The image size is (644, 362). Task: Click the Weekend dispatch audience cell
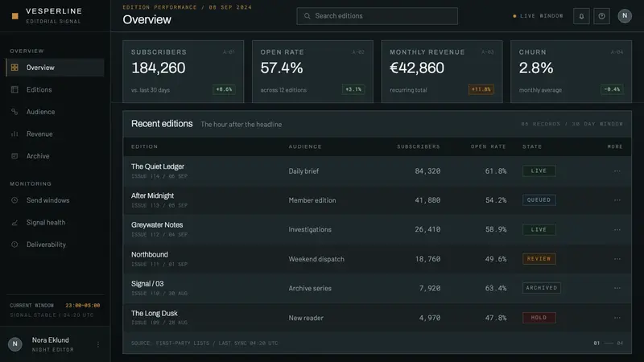tap(316, 259)
